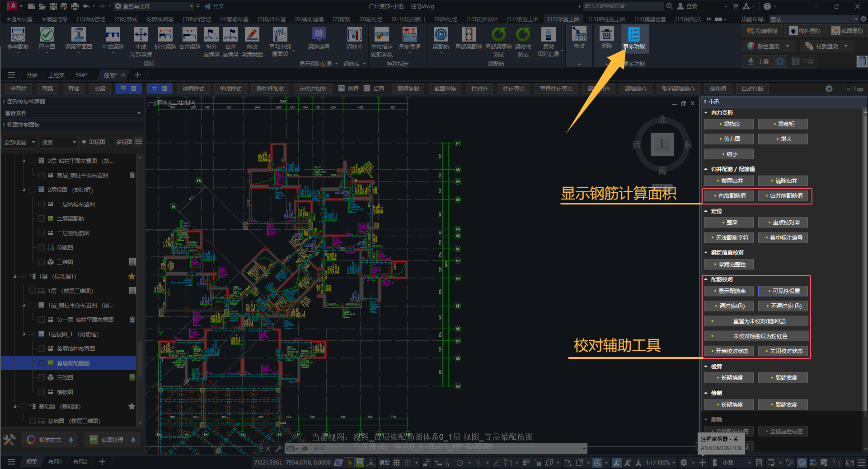Switch to the 布局1 layout tab
Image resolution: width=868 pixels, height=469 pixels.
point(55,462)
